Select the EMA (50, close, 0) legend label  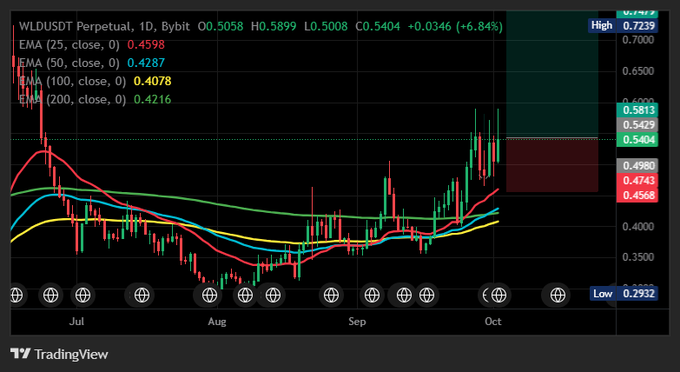(69, 63)
